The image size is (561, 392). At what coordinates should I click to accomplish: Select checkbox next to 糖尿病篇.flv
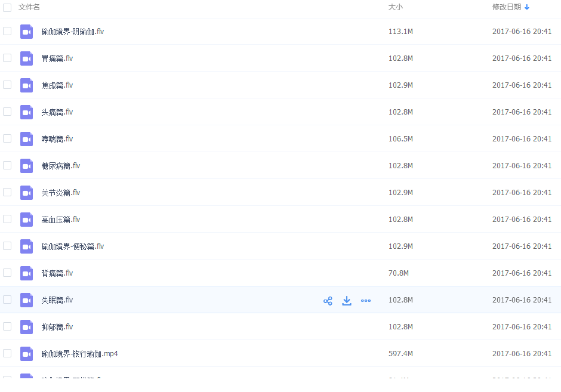(7, 165)
